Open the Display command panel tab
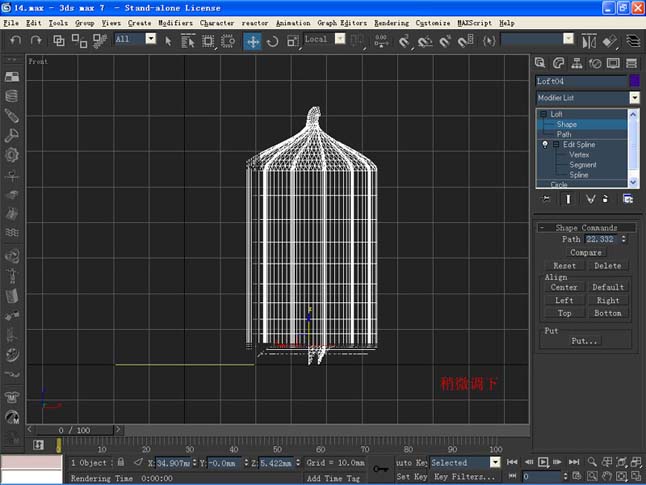Screen dimensions: 646x485 [x=612, y=63]
